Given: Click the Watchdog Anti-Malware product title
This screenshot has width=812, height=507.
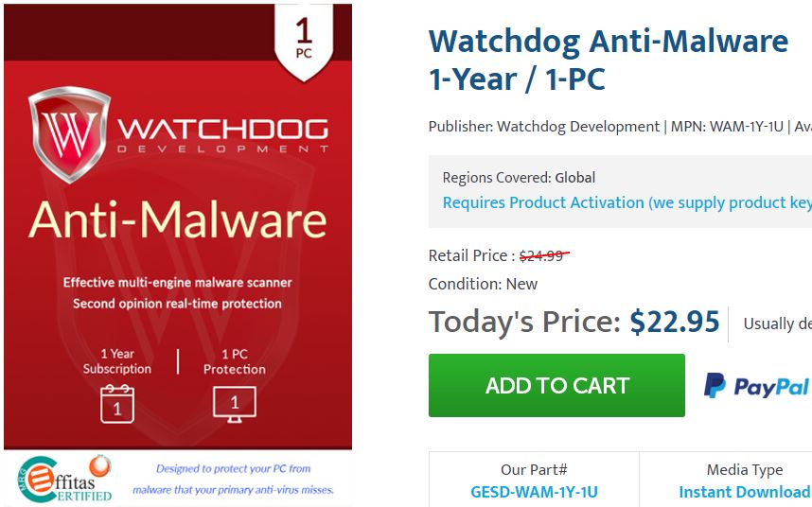Looking at the screenshot, I should (608, 60).
